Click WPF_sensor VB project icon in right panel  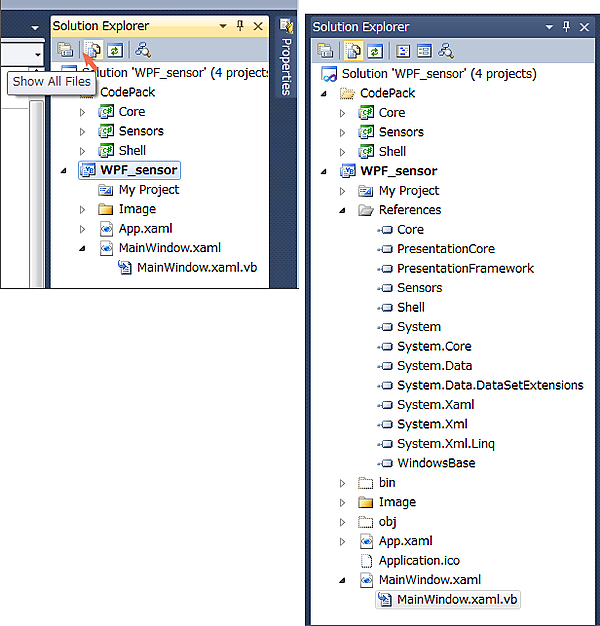pos(348,171)
